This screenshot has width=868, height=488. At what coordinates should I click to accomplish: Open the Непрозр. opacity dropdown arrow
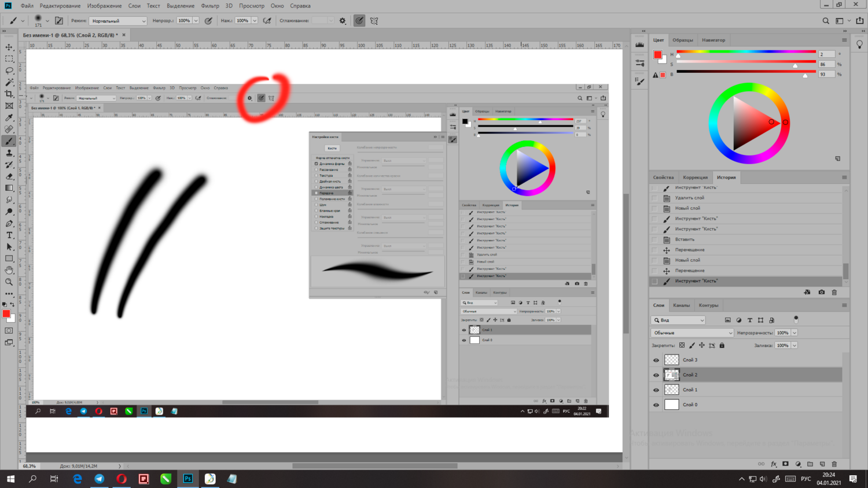[196, 21]
